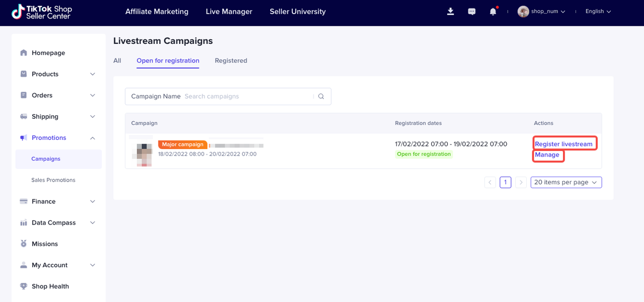Click the Manage link for campaign

547,155
